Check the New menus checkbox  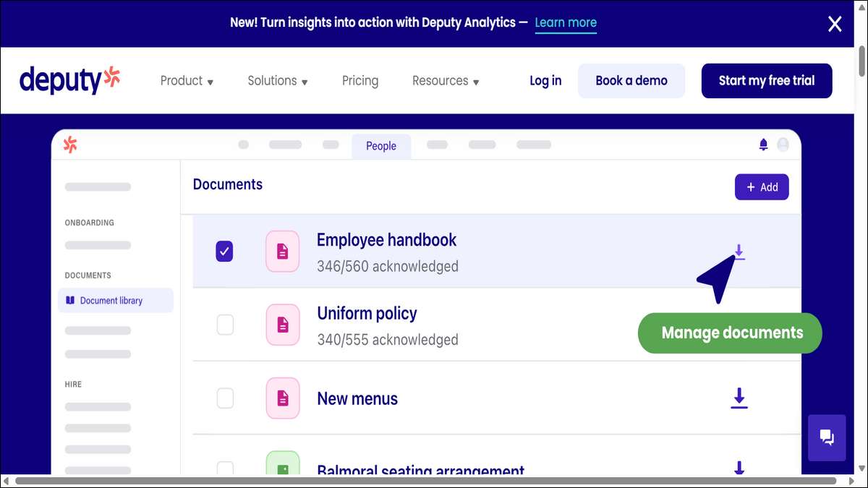tap(225, 398)
